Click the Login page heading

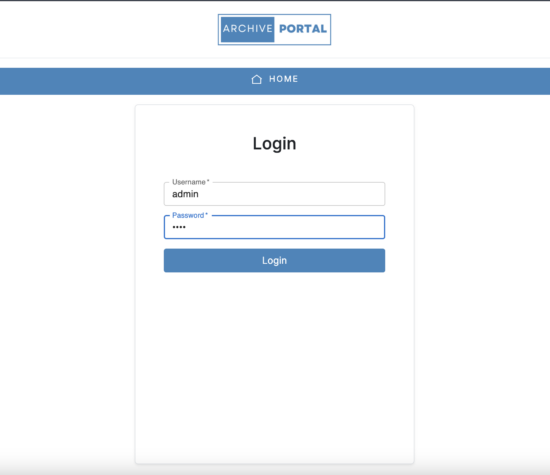coord(274,143)
